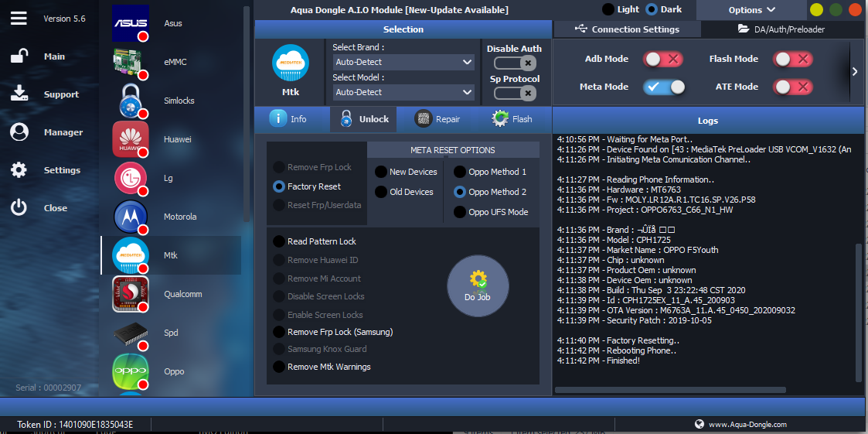Viewport: 868px width, 434px height.
Task: Click the Mediatek logo in Selection panel
Action: point(291,63)
